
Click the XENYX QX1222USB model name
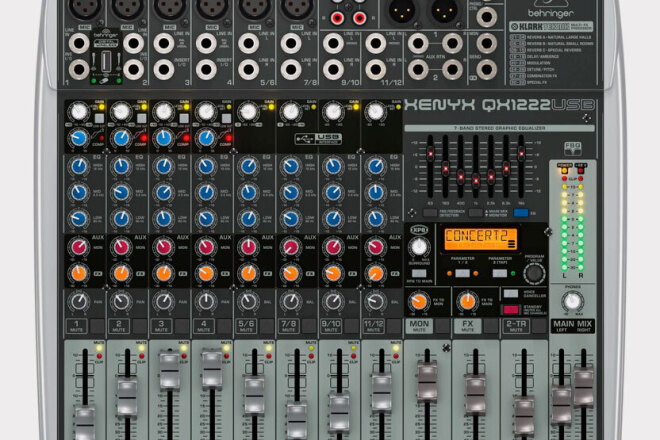tap(500, 105)
